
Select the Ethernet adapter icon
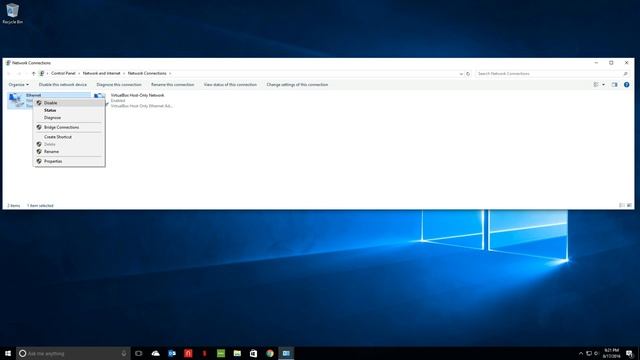16,100
